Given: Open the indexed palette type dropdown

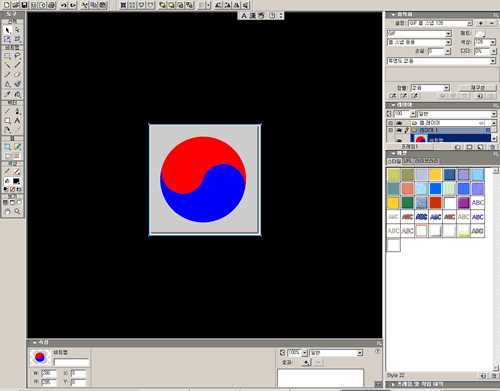Looking at the screenshot, I should (448, 42).
